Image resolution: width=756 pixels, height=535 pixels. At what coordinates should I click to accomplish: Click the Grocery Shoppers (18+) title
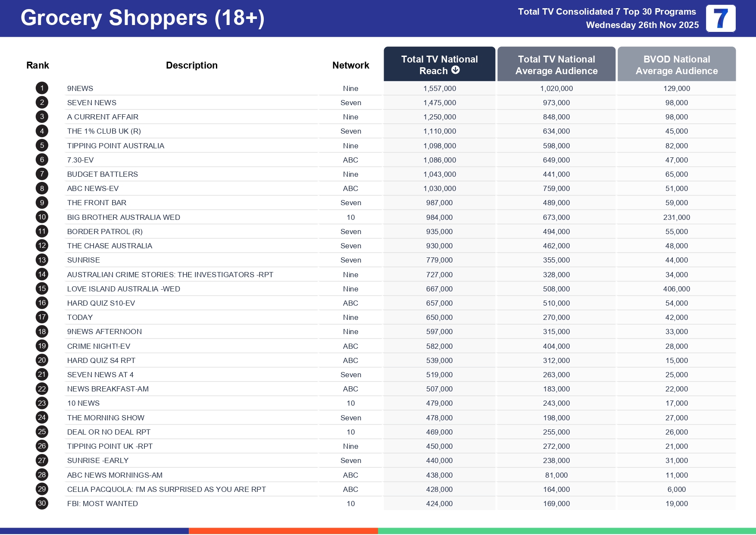[142, 18]
